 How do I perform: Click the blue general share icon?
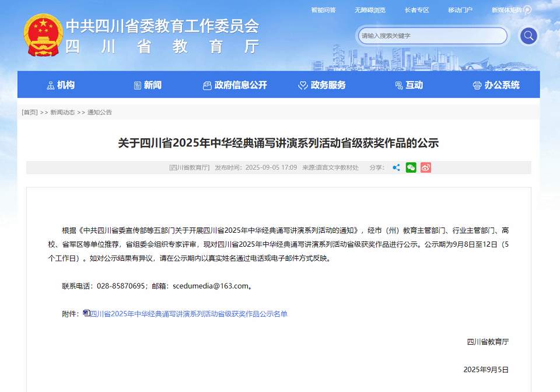tap(396, 168)
